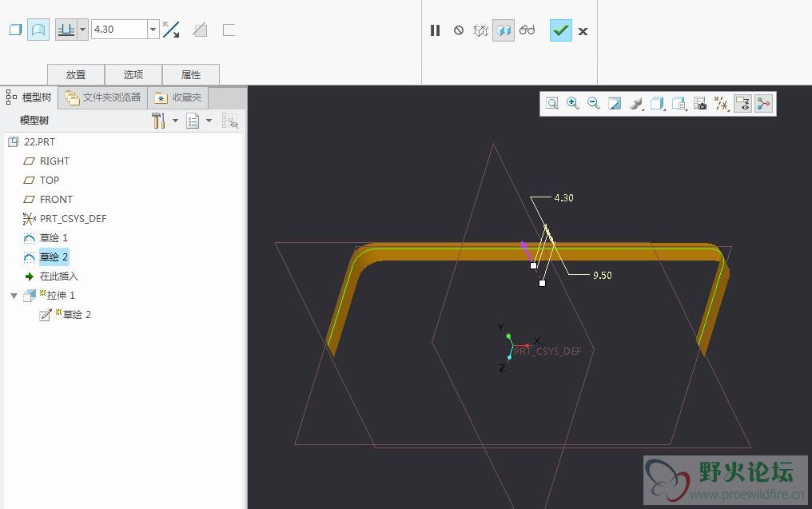Click the 4.30 dimension in viewport
The image size is (812, 509).
tap(563, 198)
